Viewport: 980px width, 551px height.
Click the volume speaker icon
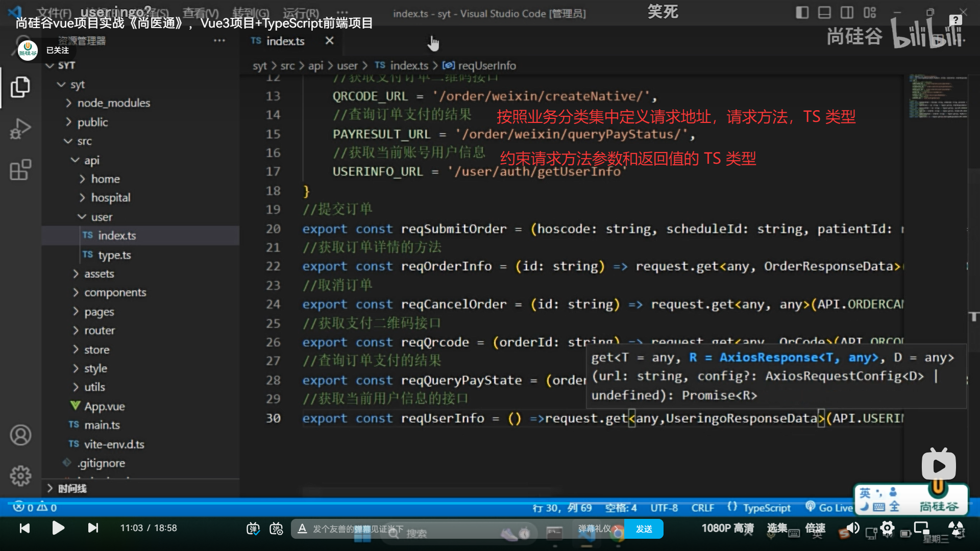click(x=852, y=528)
